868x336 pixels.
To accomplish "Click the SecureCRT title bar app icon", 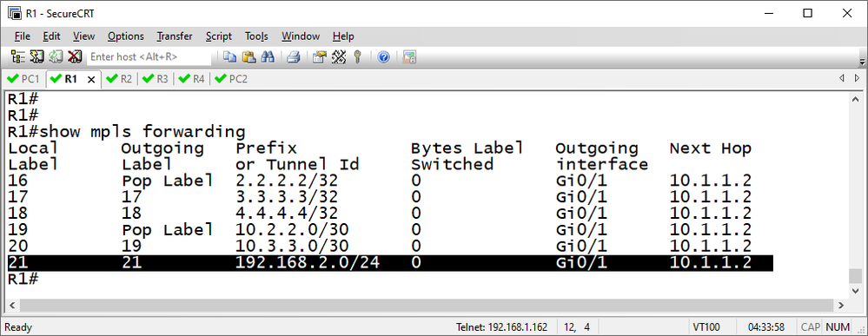I will (x=14, y=13).
